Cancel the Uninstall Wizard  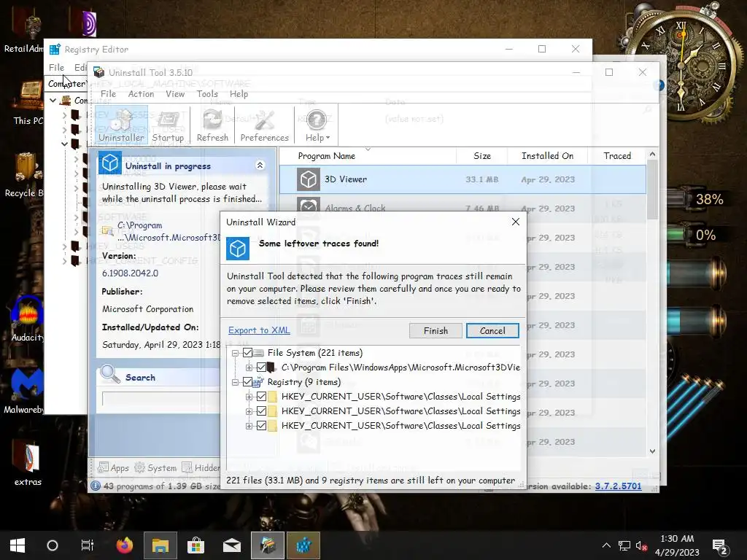492,330
